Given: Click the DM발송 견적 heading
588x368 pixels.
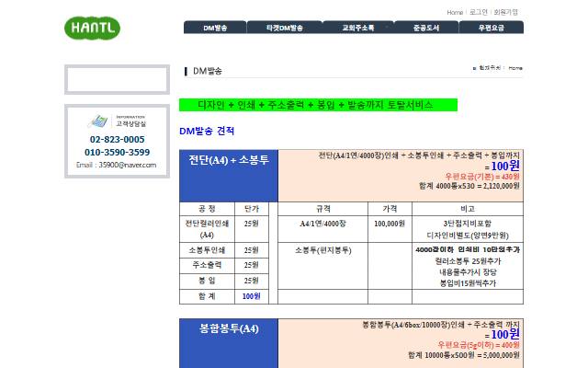Looking at the screenshot, I should click(207, 131).
